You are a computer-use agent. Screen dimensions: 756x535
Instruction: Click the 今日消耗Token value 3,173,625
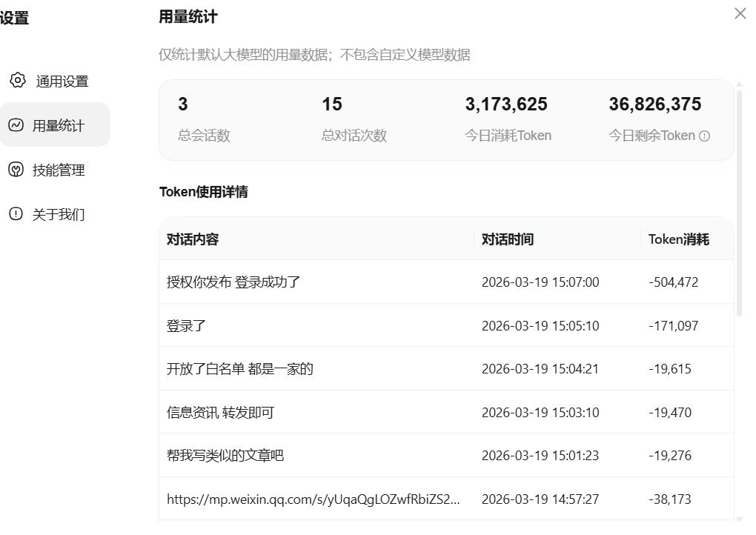[x=506, y=104]
